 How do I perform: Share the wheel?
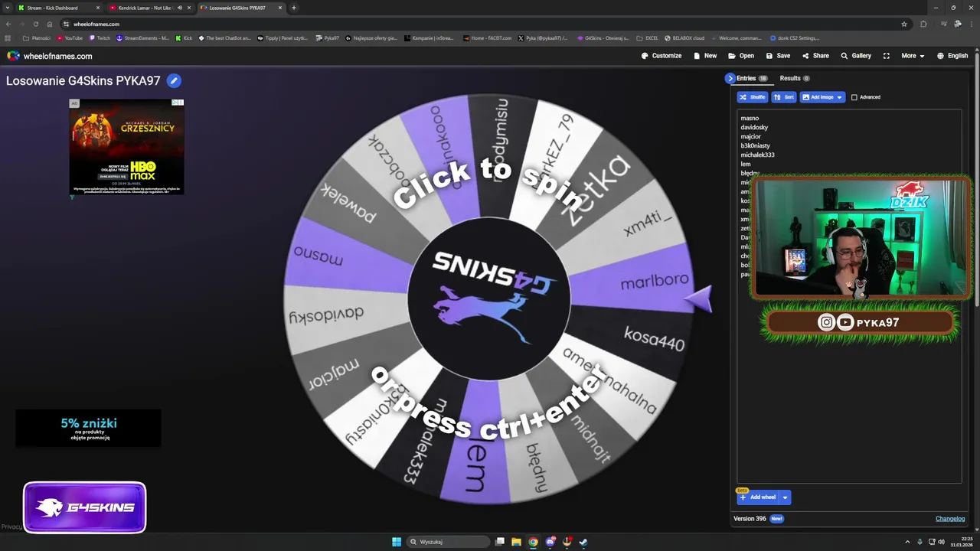[x=815, y=56]
